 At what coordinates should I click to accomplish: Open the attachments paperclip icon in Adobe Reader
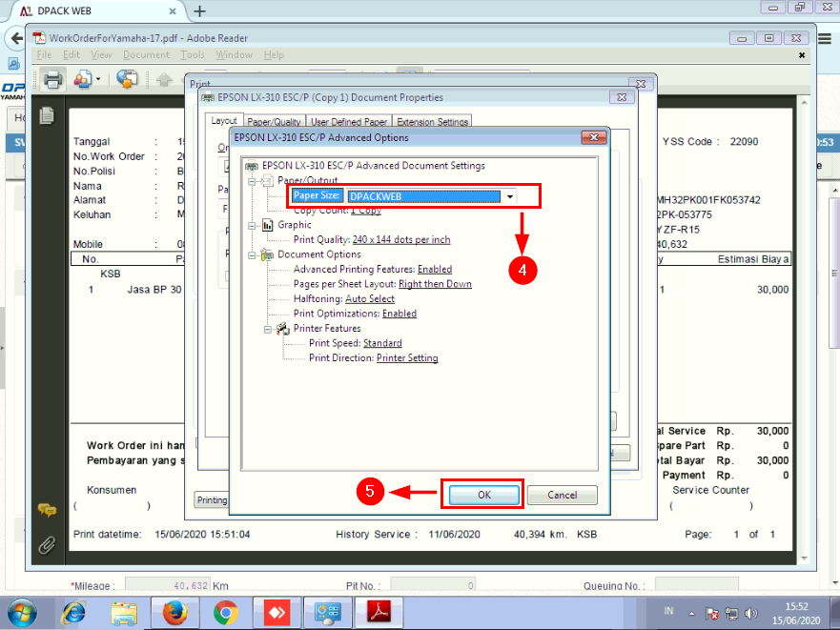point(47,545)
